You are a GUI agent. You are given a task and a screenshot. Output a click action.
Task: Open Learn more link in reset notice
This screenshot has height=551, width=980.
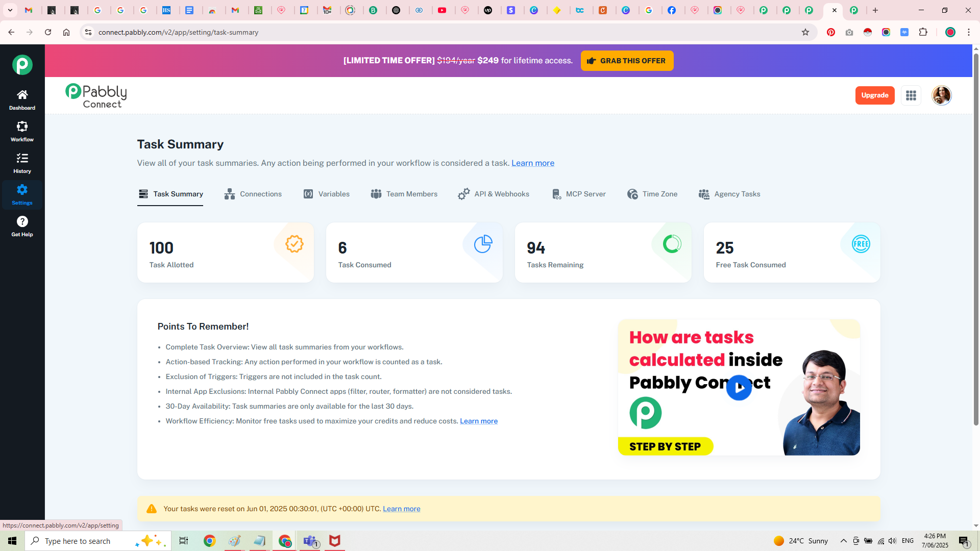coord(402,509)
